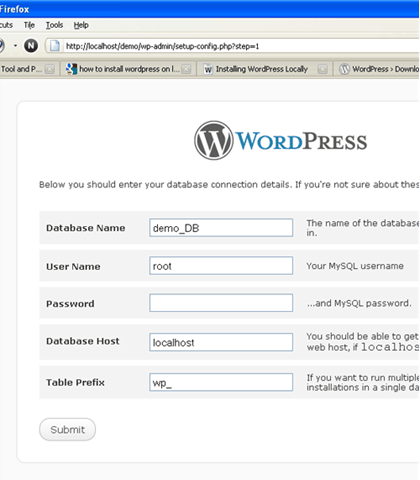Click the Table Prefix input field

tap(221, 382)
